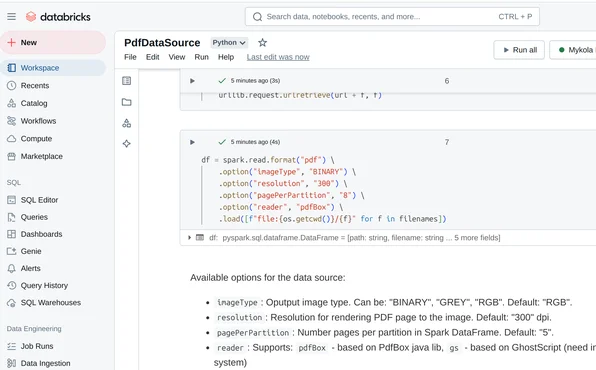Viewport: 596px width, 370px height.
Task: Click the Last edit was now link
Action: pyautogui.click(x=278, y=57)
